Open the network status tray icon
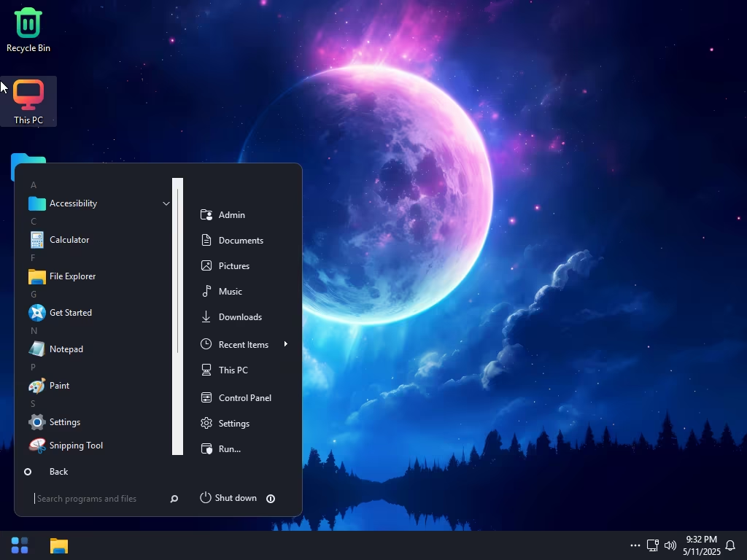 (653, 545)
